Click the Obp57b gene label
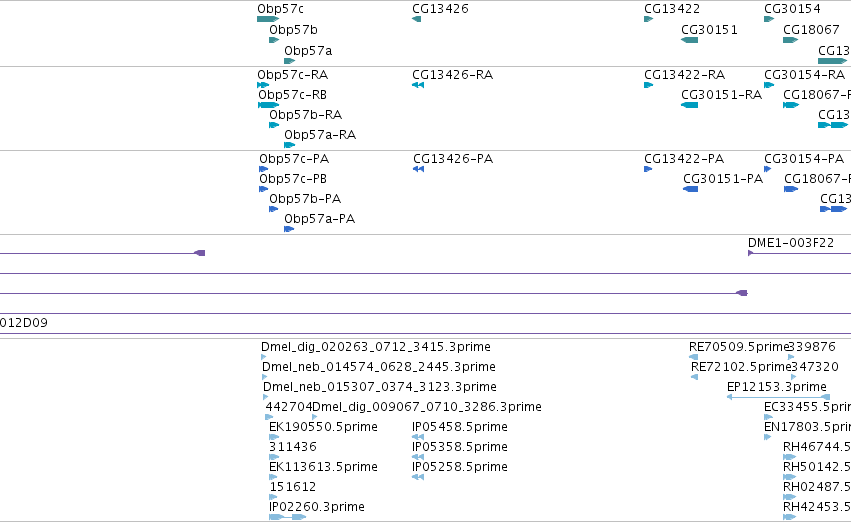The image size is (851, 522). pos(293,30)
